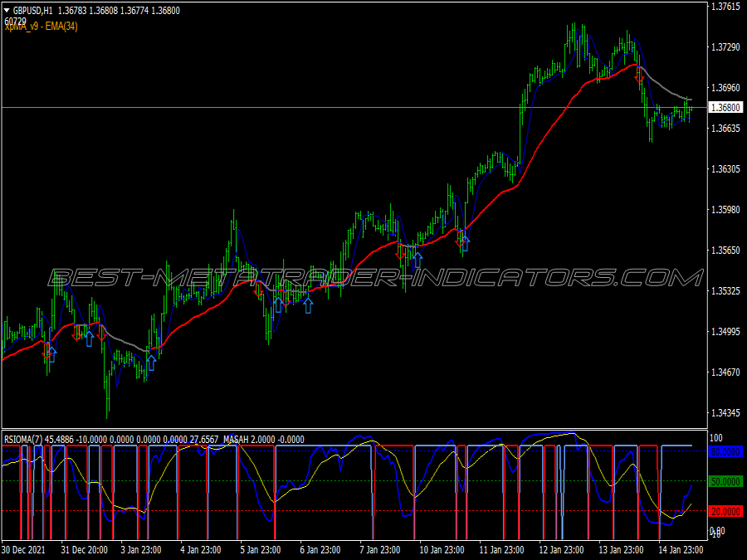Click the RSIOMA(7) indicator label
The image size is (747, 560).
pos(23,440)
